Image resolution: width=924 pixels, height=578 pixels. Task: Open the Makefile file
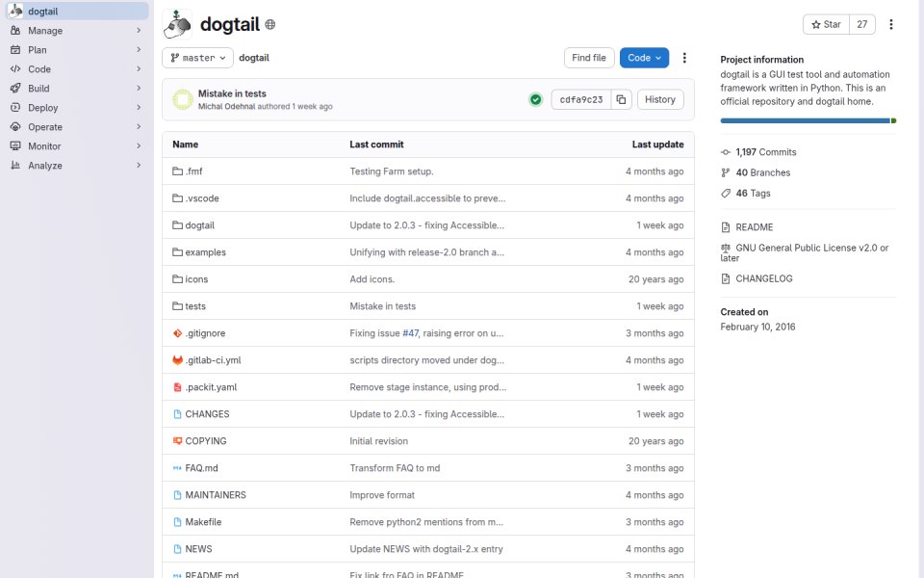[x=203, y=522]
